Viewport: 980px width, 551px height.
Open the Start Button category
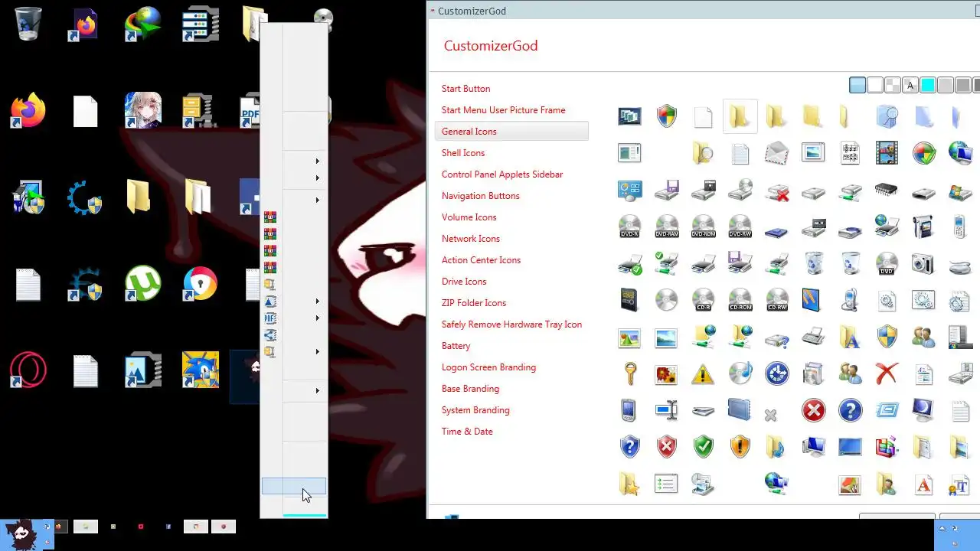465,89
